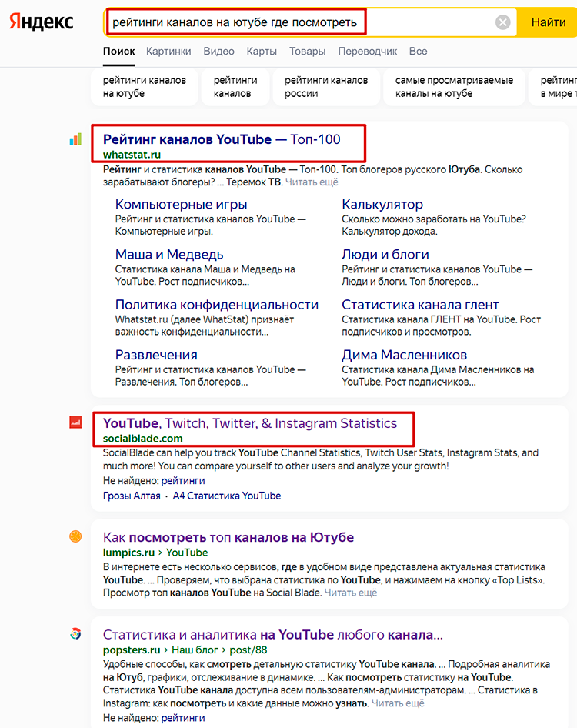This screenshot has width=577, height=728.
Task: Expand 'Читать ещё' under whatstat result
Action: coord(312,182)
